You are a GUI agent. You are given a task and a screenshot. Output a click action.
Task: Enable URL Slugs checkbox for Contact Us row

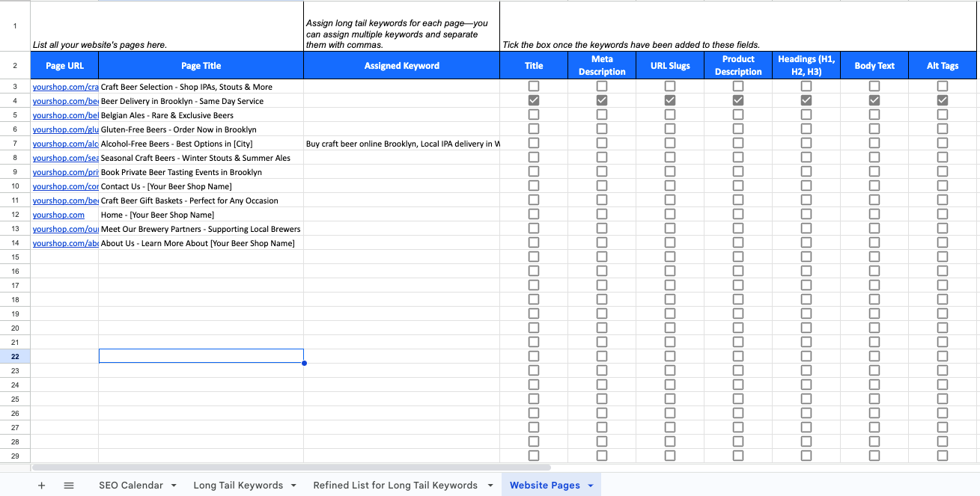tap(670, 186)
